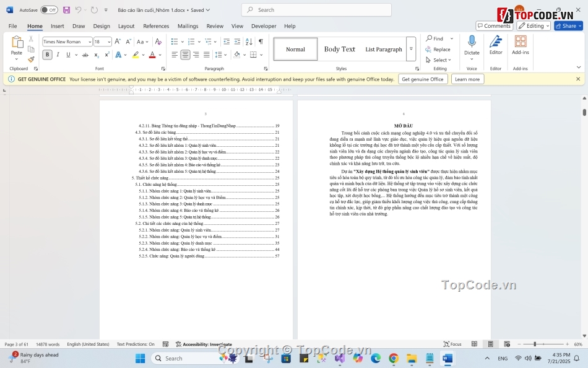The image size is (588, 368).
Task: Click the Clear All Formatting icon
Action: (158, 42)
